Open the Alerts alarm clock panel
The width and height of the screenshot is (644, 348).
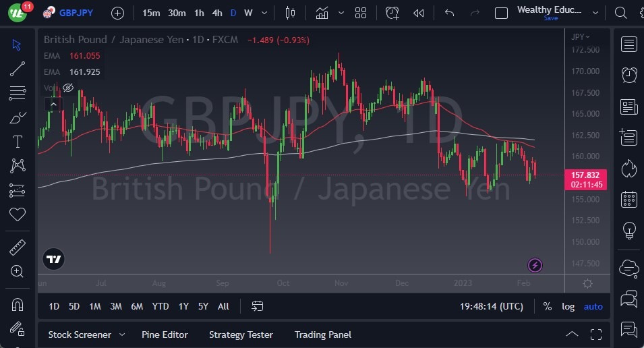coord(629,74)
